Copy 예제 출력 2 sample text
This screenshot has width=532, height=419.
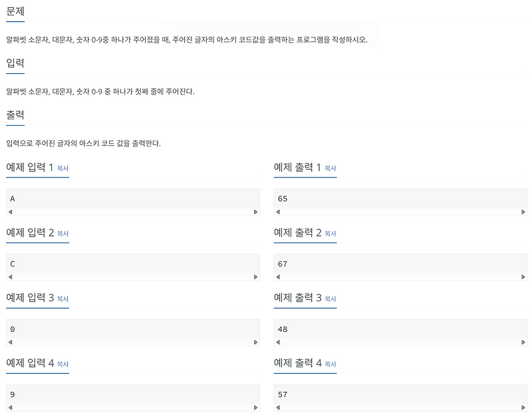329,233
